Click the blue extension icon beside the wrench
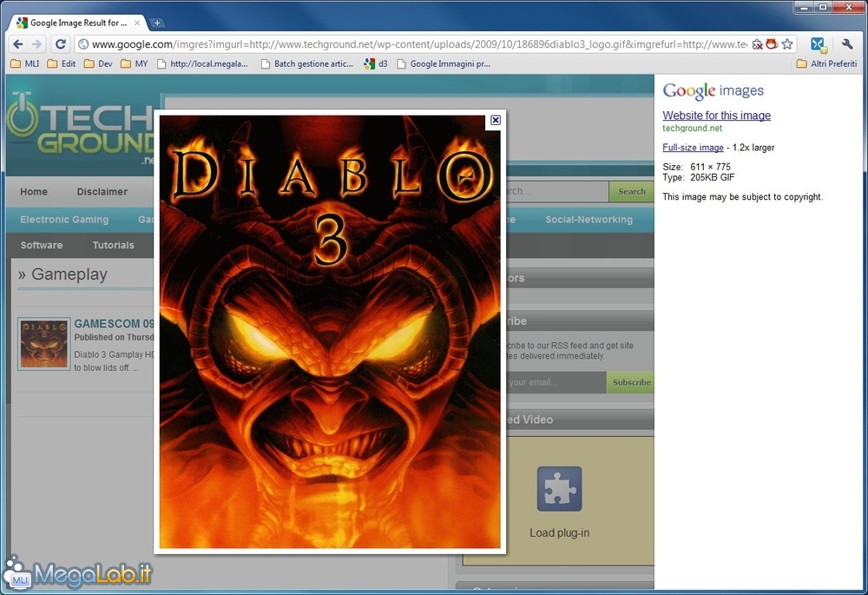 point(818,44)
